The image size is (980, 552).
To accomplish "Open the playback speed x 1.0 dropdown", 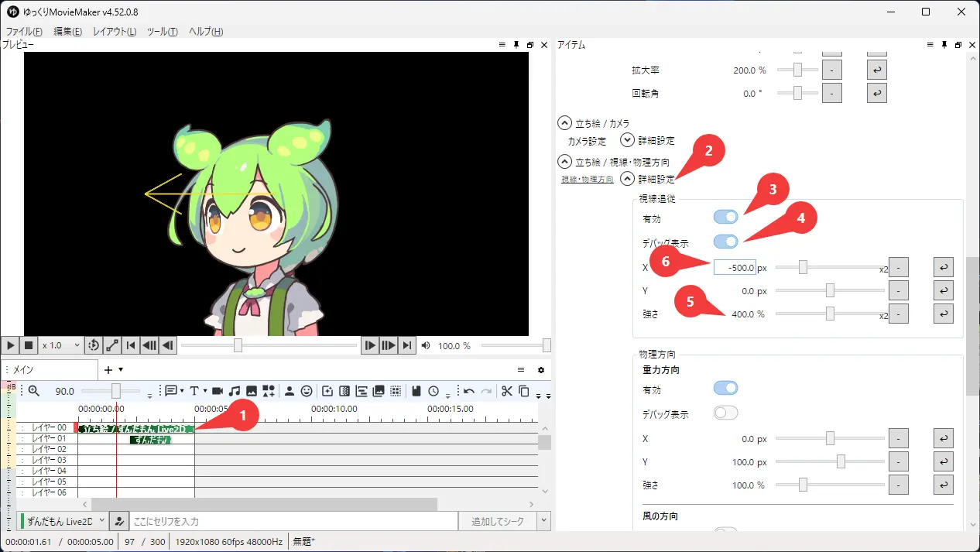I will [61, 345].
